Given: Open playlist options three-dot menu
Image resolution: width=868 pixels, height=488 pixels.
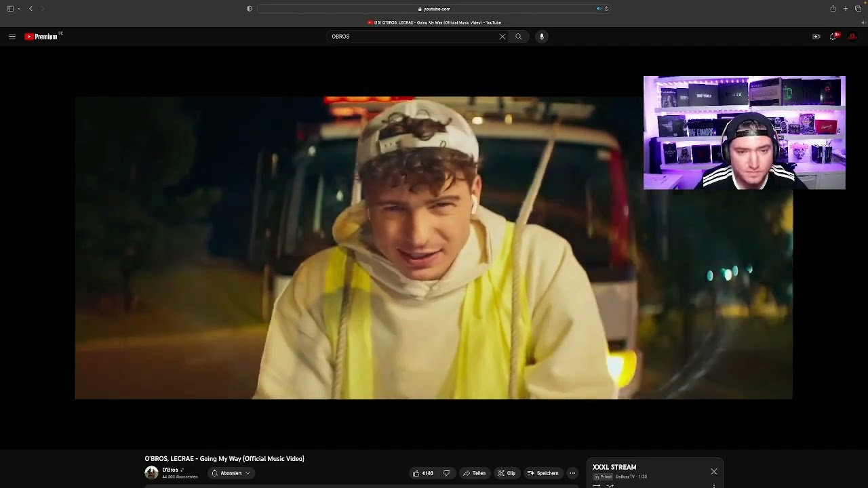Looking at the screenshot, I should [713, 485].
